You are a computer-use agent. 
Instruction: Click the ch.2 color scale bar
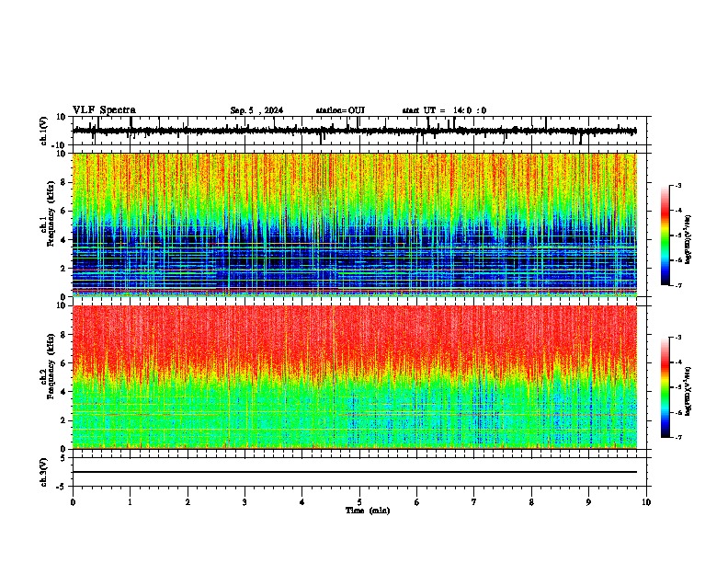[x=665, y=387]
